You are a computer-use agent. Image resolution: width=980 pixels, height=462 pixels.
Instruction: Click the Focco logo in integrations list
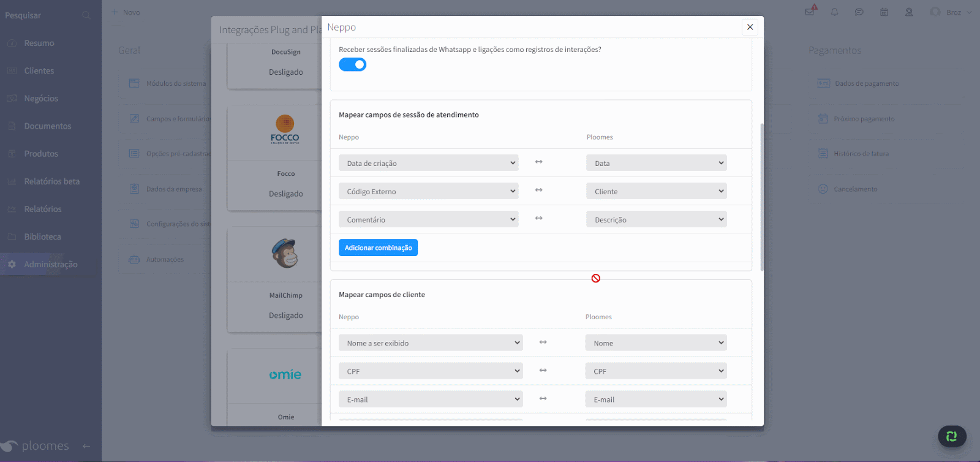click(x=285, y=129)
